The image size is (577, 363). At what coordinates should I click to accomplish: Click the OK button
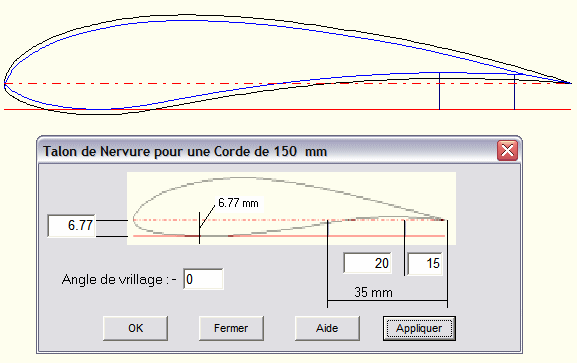[135, 328]
